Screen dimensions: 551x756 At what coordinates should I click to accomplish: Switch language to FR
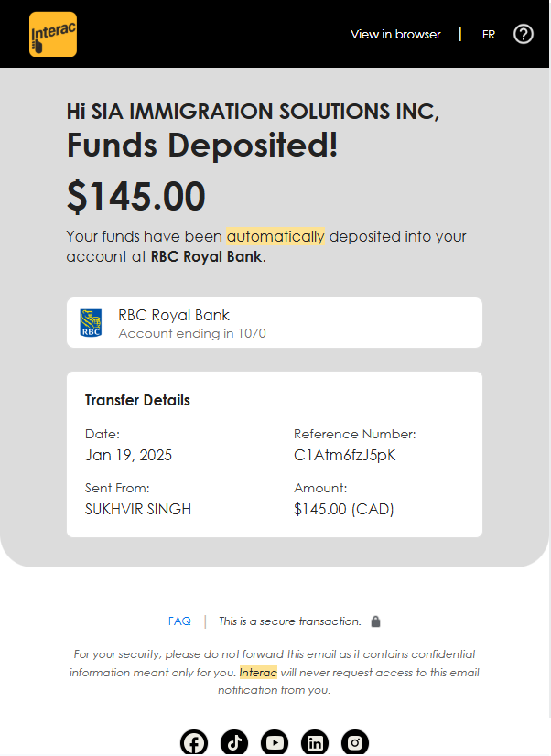tap(489, 35)
